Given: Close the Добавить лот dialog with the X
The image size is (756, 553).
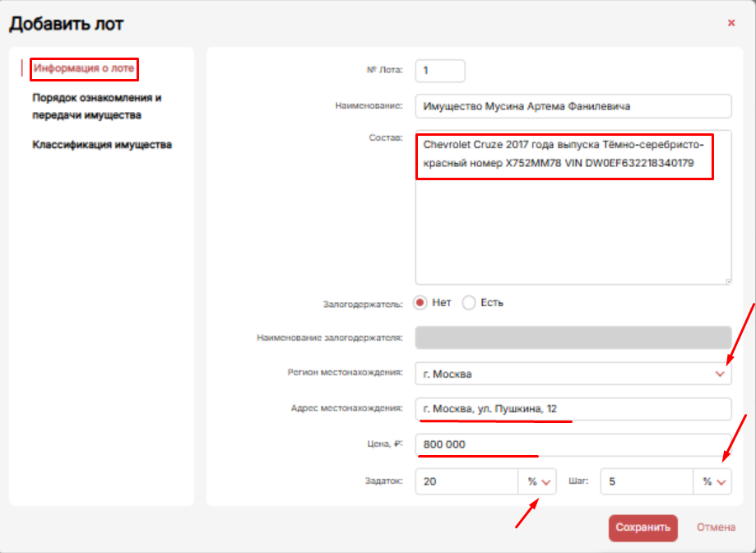Looking at the screenshot, I should point(731,23).
